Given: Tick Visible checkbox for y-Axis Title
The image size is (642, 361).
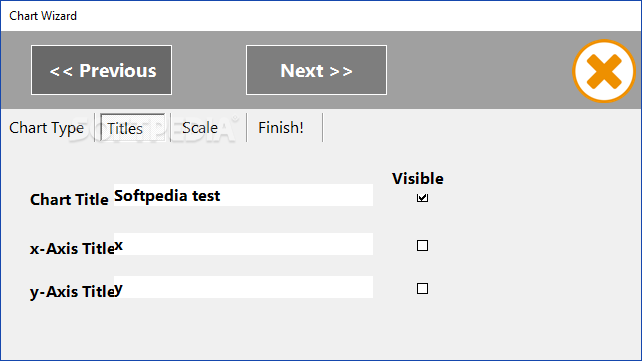Looking at the screenshot, I should coord(422,289).
